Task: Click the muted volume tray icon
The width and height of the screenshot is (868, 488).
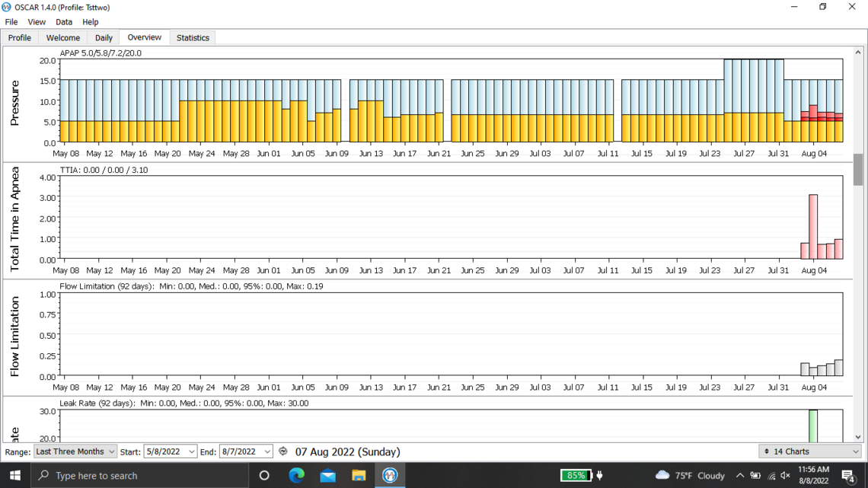Action: [786, 475]
